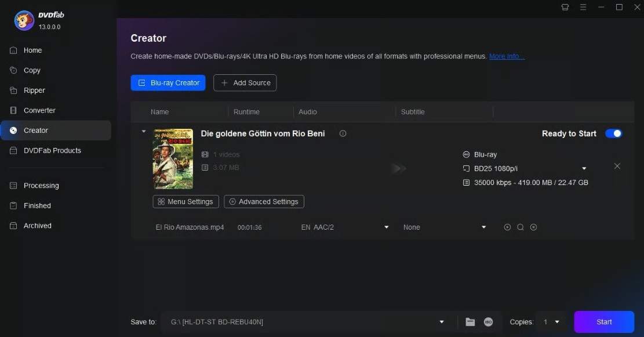This screenshot has height=337, width=644.
Task: Click the Blu-ray Creator mode button
Action: 168,82
